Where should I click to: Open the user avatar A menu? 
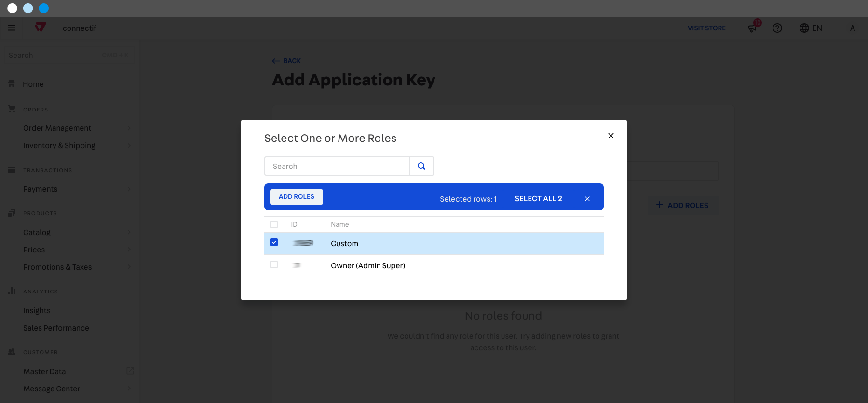pyautogui.click(x=853, y=28)
